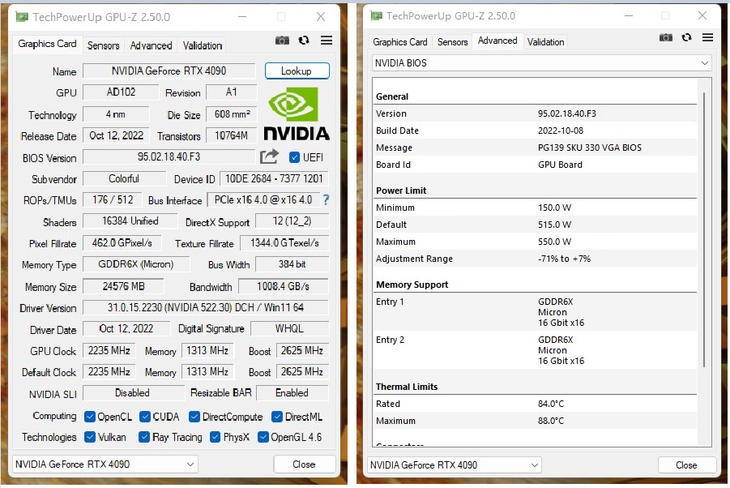Open GPU selector dropdown in right window
Screen dimensions: 730x488
pyautogui.click(x=454, y=465)
